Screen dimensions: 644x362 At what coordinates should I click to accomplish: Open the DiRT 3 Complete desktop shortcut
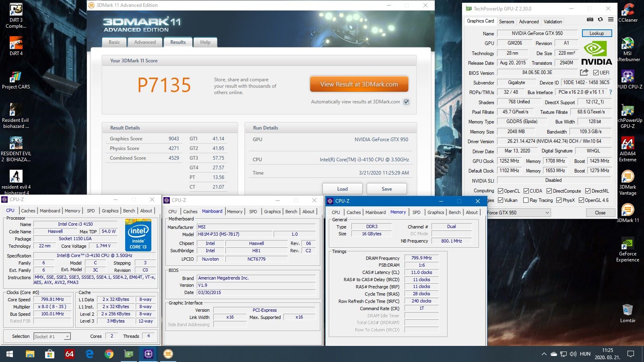16,16
